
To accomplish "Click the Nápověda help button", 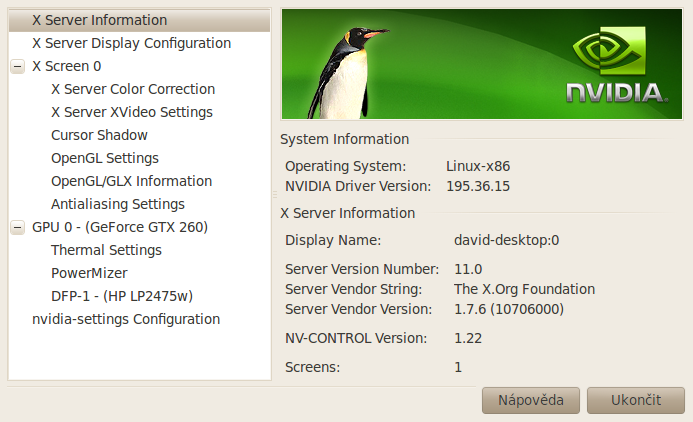I will [x=531, y=400].
